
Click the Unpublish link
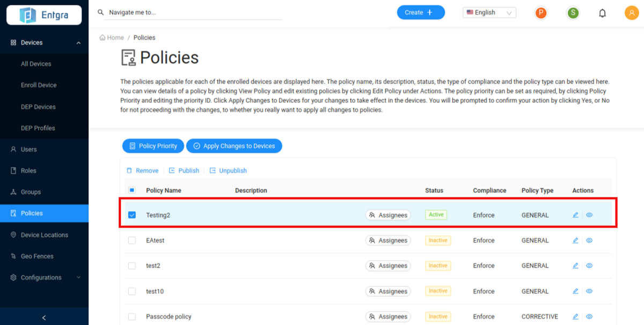coord(228,171)
